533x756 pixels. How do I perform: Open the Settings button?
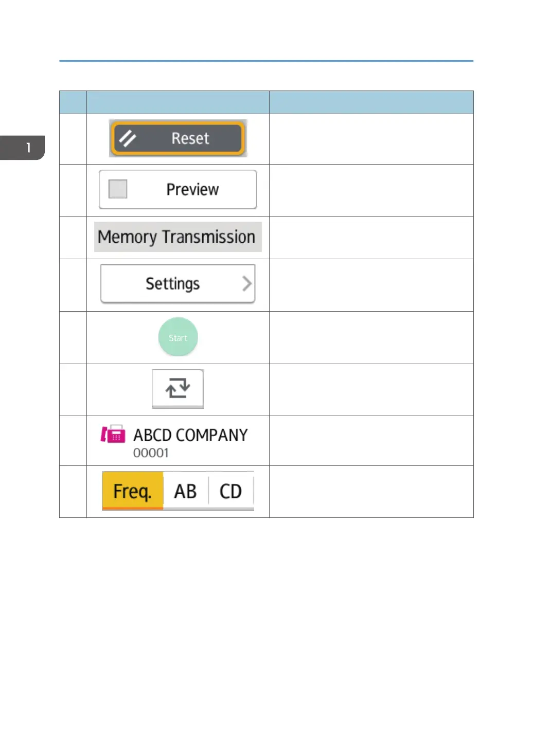tap(173, 284)
